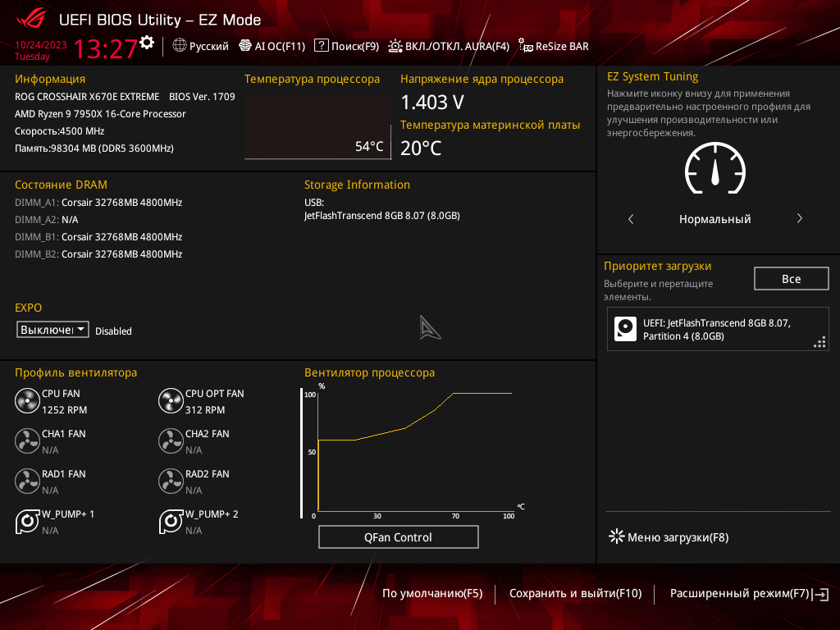This screenshot has width=840, height=630.
Task: Click the 13:27 clock display
Action: tap(105, 48)
